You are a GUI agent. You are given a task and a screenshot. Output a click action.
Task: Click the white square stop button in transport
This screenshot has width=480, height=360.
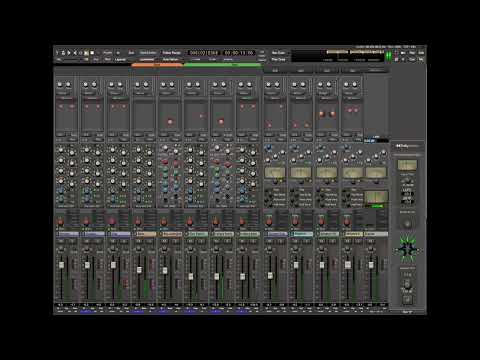pyautogui.click(x=92, y=53)
